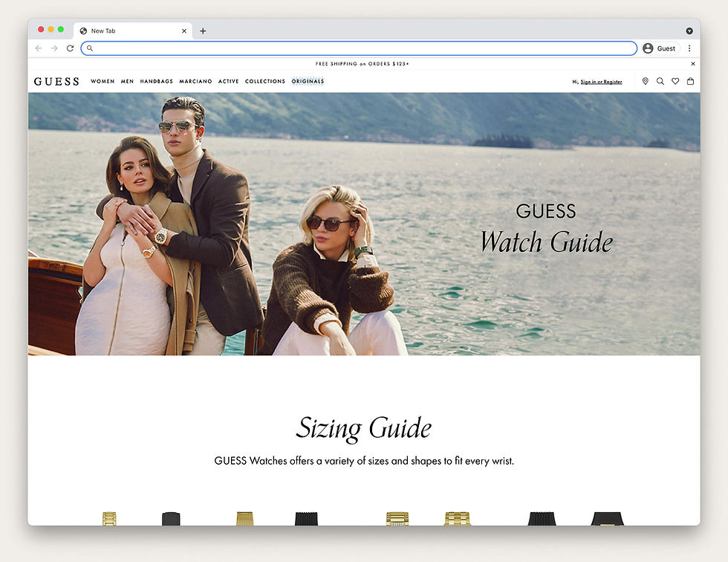728x562 pixels.
Task: Open the MEN menu
Action: tap(127, 81)
